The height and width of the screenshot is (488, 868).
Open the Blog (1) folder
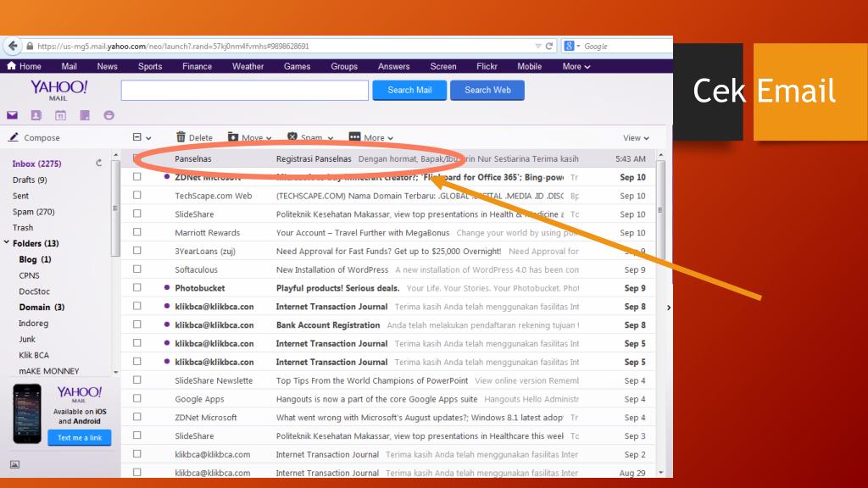35,259
